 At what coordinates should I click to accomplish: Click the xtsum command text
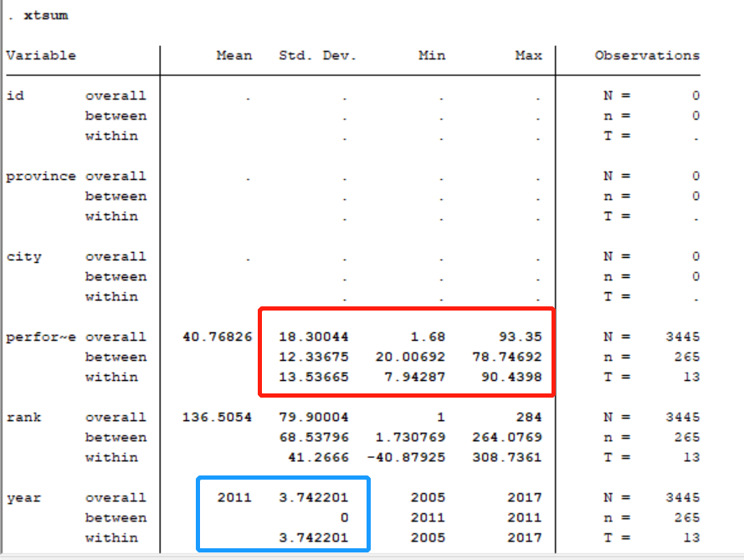point(45,16)
